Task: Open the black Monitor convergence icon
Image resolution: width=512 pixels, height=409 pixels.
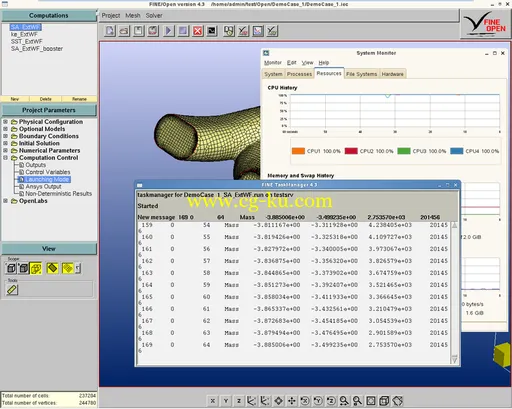Action: pos(212,31)
